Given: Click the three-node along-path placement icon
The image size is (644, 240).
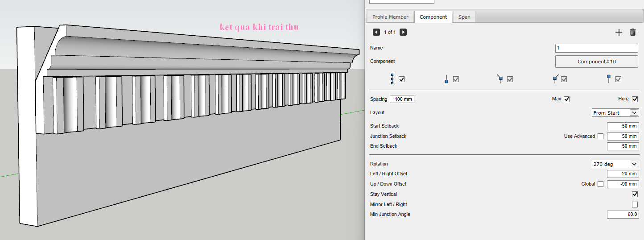Looking at the screenshot, I should 392,79.
